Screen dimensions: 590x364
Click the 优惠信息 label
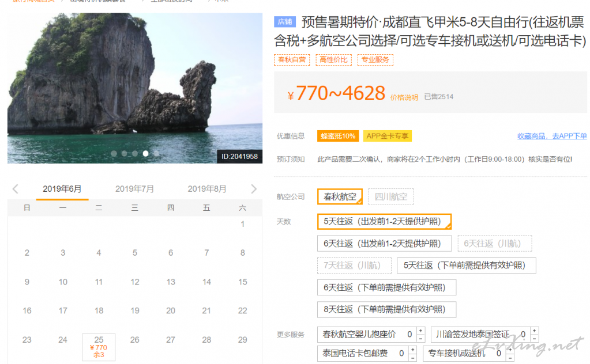pyautogui.click(x=291, y=136)
